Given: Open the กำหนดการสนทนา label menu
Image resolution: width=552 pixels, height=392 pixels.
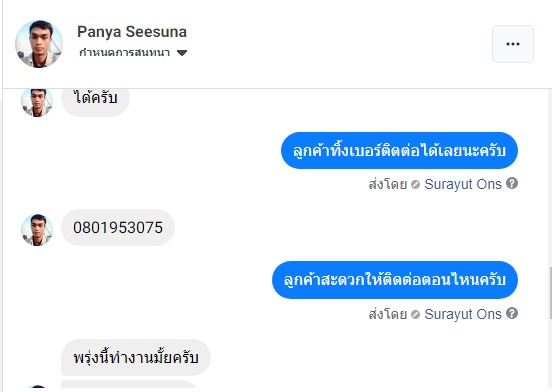Looking at the screenshot, I should pyautogui.click(x=124, y=53).
